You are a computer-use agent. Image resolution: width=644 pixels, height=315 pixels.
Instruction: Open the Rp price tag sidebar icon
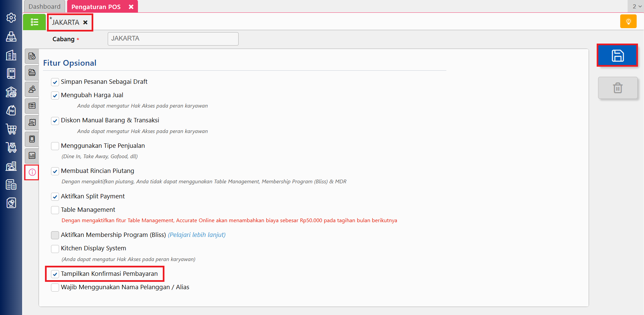pos(11,110)
